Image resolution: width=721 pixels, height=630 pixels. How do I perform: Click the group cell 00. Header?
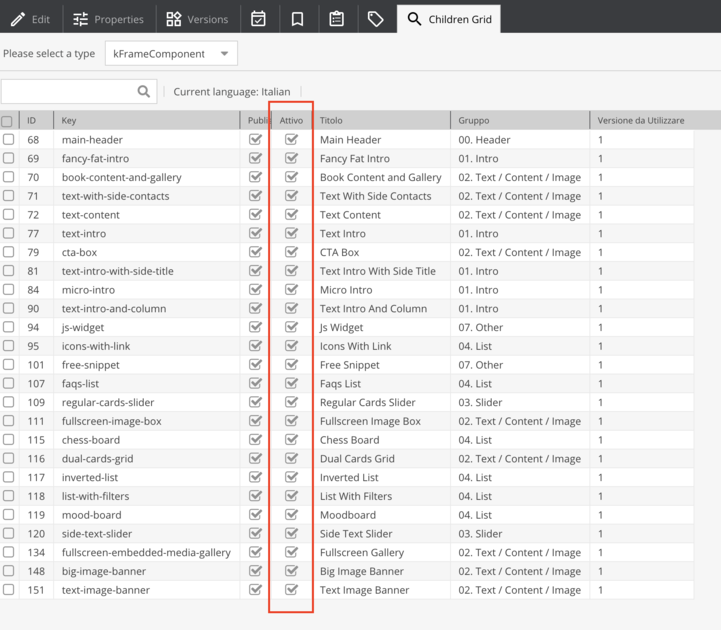click(x=484, y=140)
